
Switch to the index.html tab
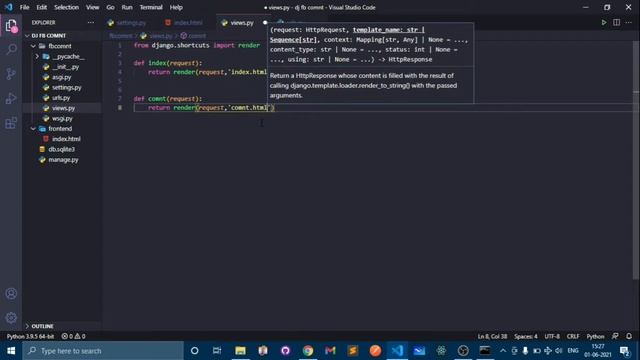[x=188, y=23]
